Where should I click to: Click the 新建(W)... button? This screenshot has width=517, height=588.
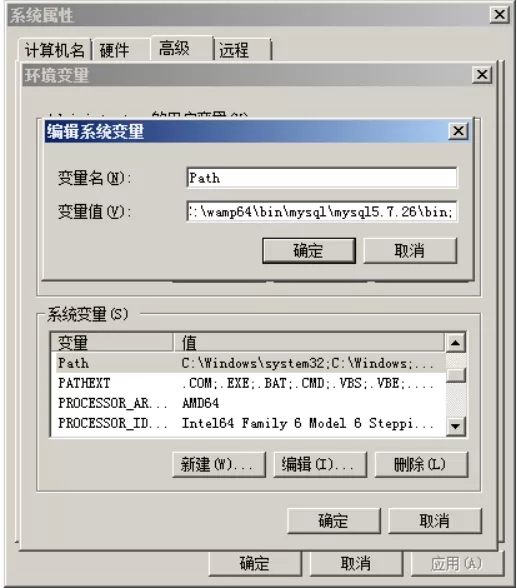[219, 465]
